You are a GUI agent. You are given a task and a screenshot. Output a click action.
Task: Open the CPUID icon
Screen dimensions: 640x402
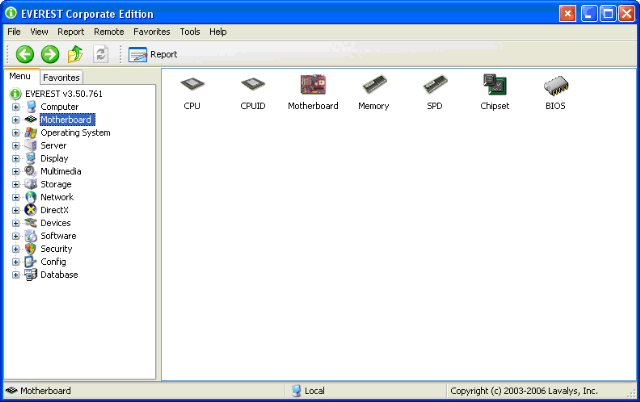point(253,85)
